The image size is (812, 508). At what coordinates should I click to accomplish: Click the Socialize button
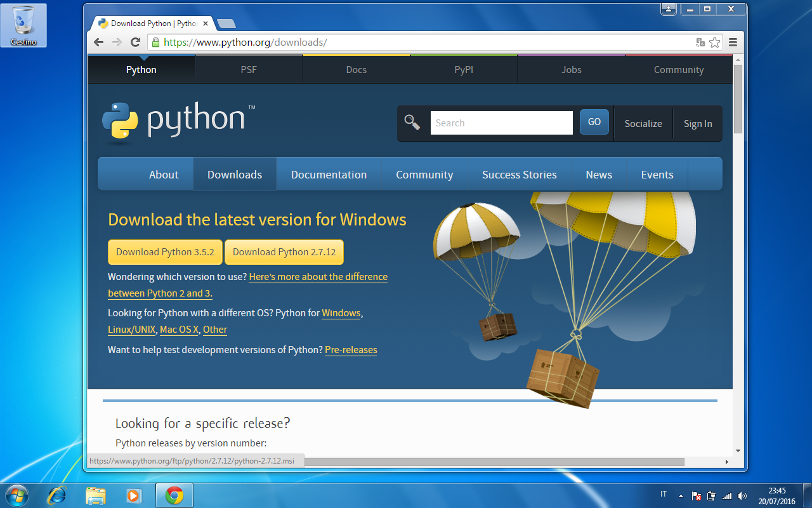point(643,124)
